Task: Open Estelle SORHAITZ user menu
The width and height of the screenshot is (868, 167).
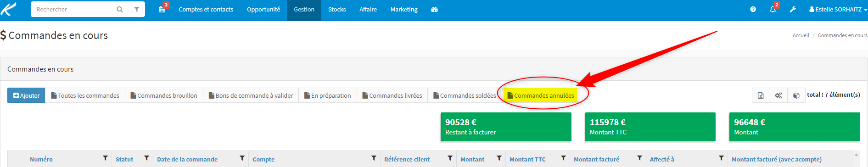Action: (x=838, y=9)
